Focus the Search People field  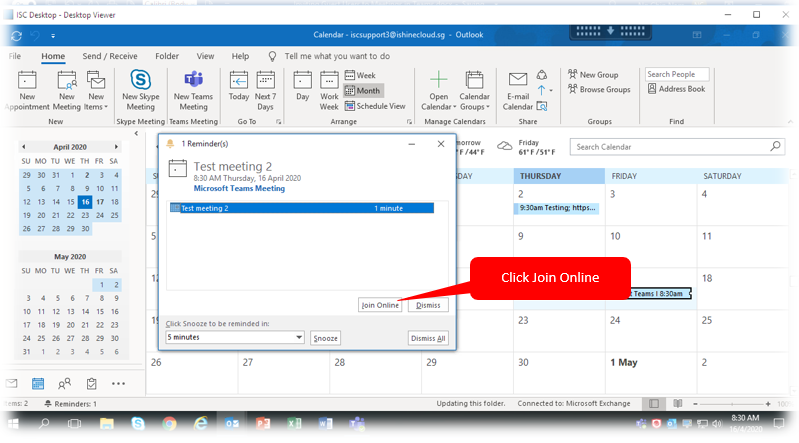(677, 74)
